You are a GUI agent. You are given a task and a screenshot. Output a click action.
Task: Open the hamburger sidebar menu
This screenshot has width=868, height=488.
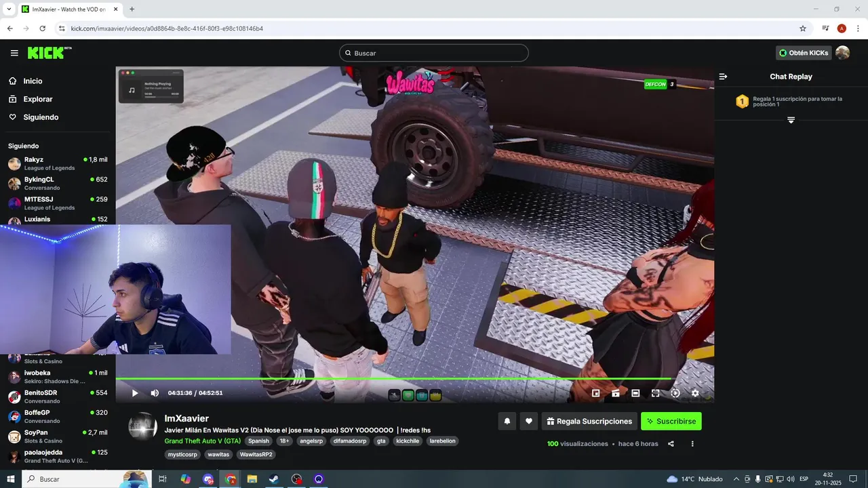[14, 53]
